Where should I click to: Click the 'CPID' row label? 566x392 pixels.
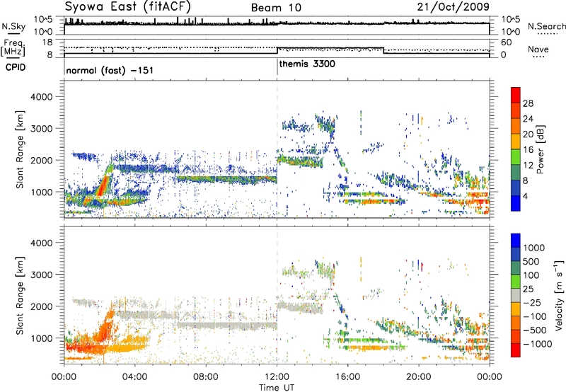(x=16, y=67)
